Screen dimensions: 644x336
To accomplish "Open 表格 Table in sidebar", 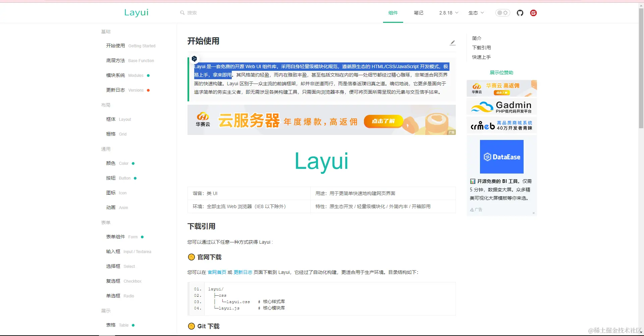I will pos(120,325).
